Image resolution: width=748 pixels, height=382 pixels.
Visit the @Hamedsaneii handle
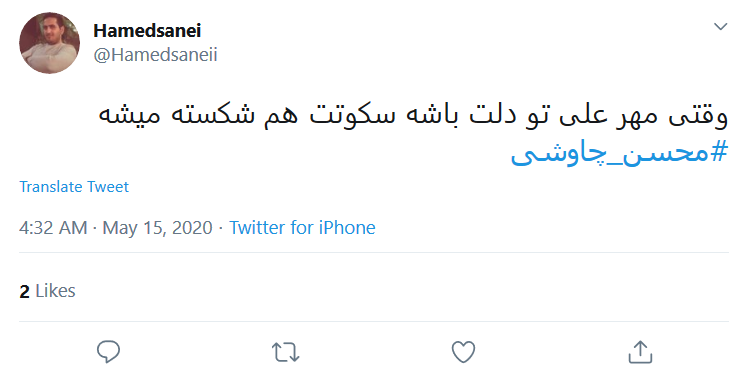pos(156,55)
